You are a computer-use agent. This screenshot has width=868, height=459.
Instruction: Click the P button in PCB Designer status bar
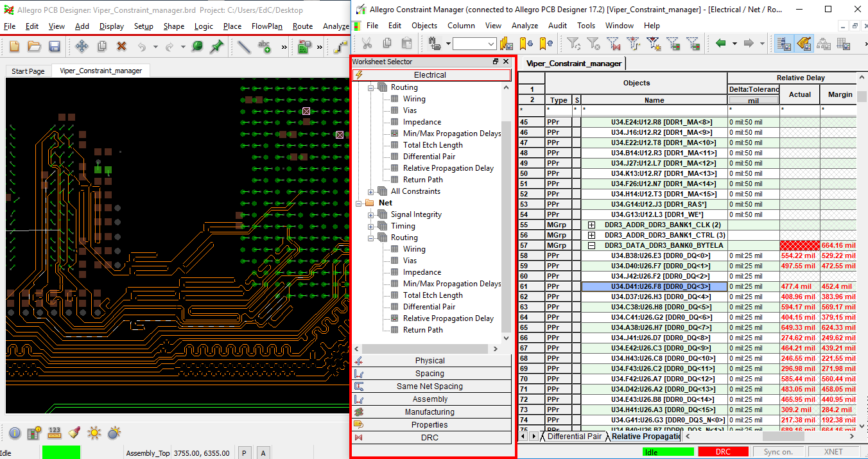245,453
